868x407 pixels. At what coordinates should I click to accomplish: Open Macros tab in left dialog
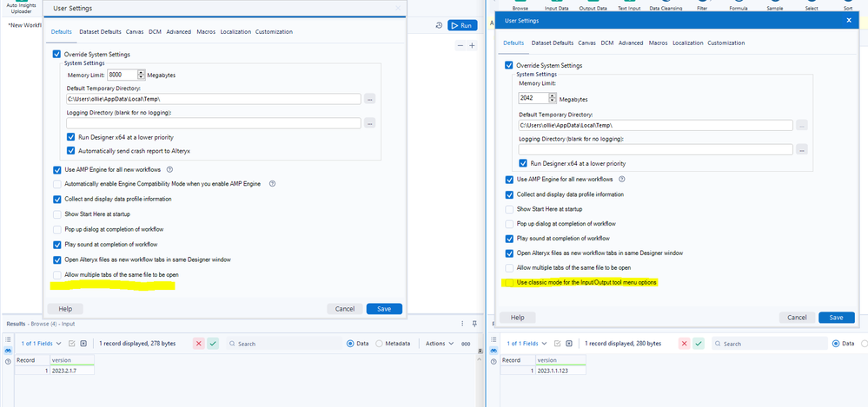(x=206, y=32)
